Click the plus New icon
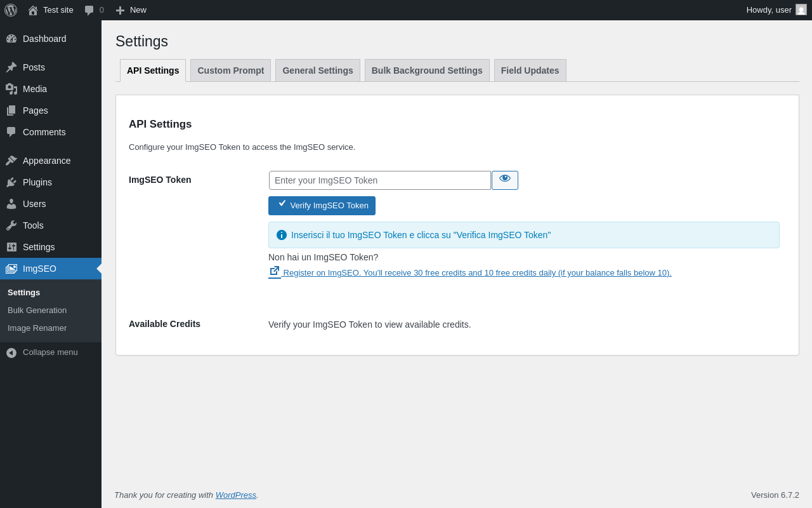This screenshot has height=508, width=812. [x=120, y=10]
